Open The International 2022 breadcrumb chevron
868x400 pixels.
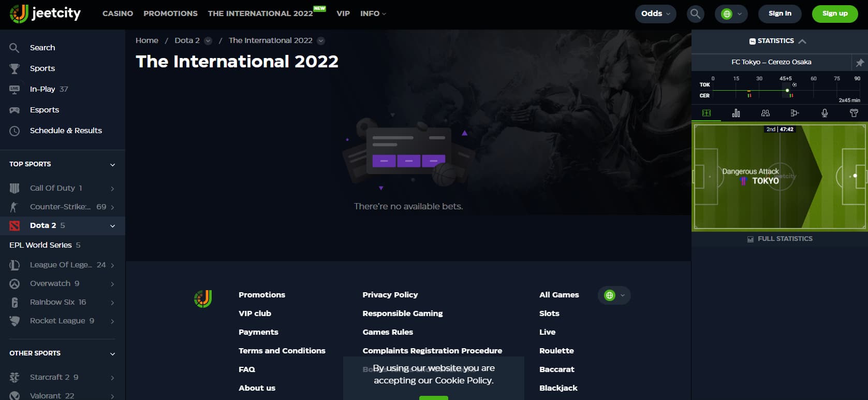coord(321,41)
